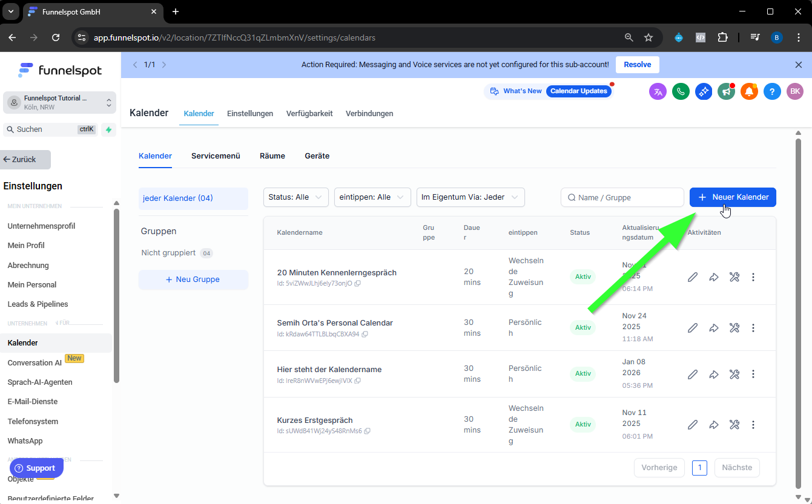
Task: Open three-dot menu for Hier steht der Kalendername
Action: pyautogui.click(x=753, y=374)
